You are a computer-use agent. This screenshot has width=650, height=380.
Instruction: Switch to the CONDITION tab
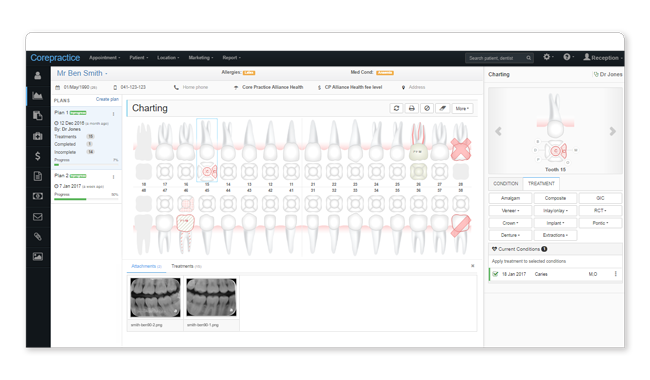(x=505, y=183)
